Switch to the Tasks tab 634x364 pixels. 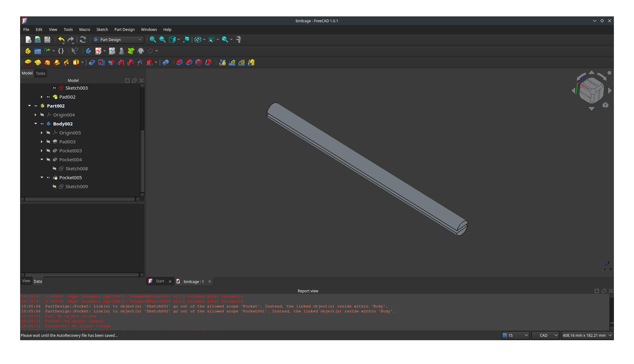click(41, 74)
